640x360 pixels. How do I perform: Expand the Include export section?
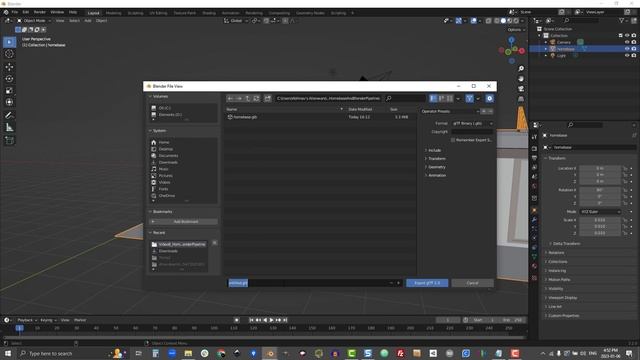tap(434, 150)
